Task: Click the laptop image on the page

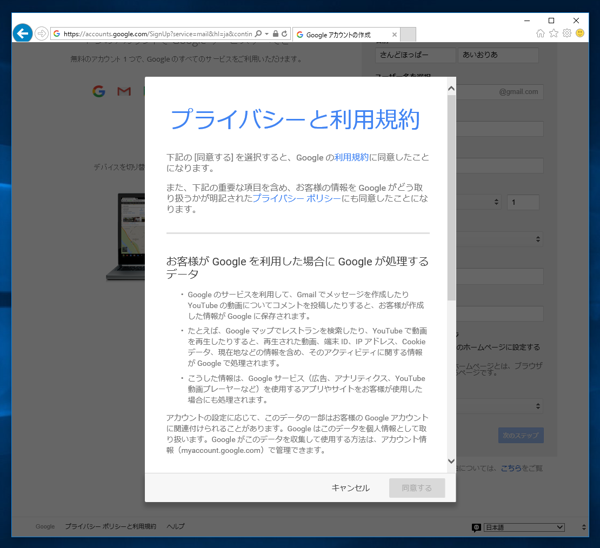Action: click(x=126, y=236)
